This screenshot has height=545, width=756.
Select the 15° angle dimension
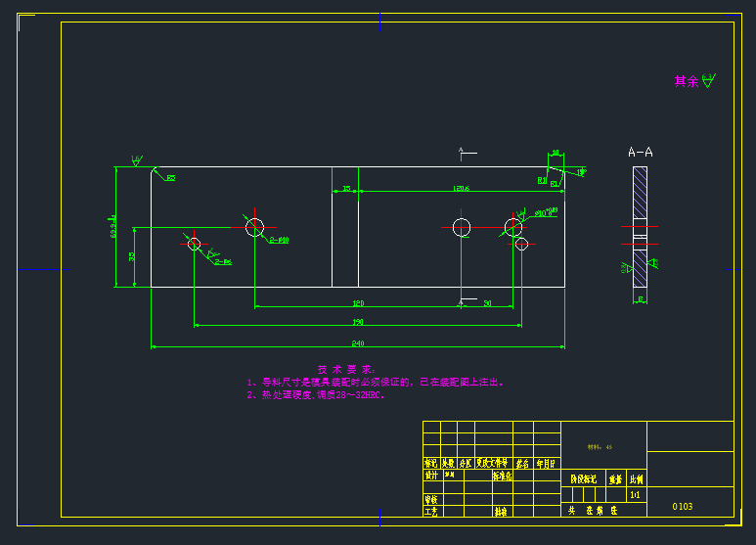tap(581, 171)
